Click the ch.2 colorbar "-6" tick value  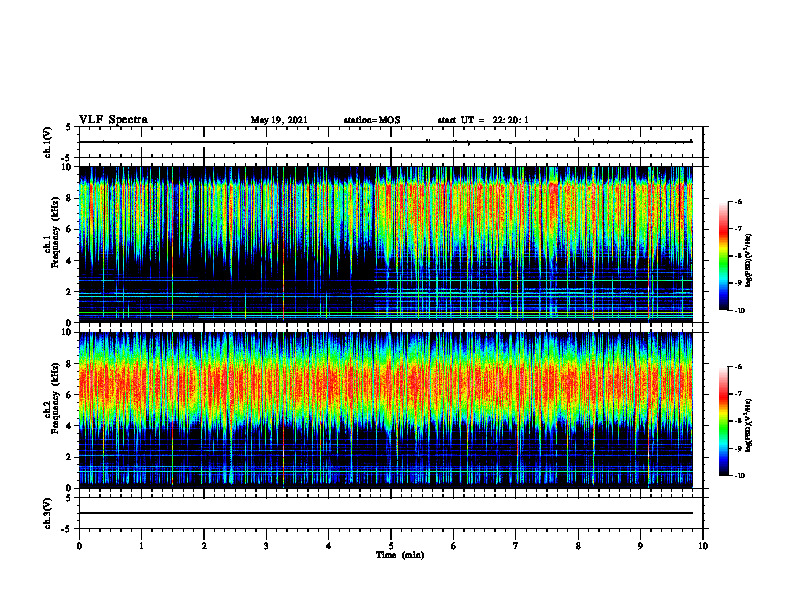click(x=739, y=367)
